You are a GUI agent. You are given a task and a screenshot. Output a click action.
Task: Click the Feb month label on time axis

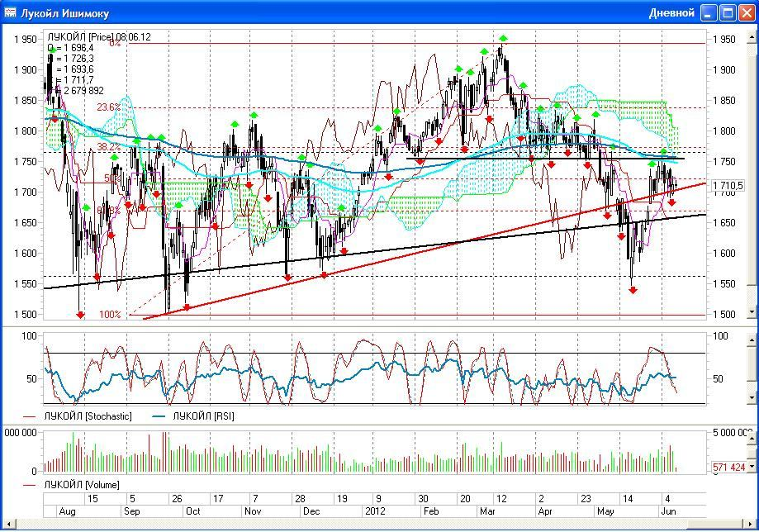tap(431, 511)
